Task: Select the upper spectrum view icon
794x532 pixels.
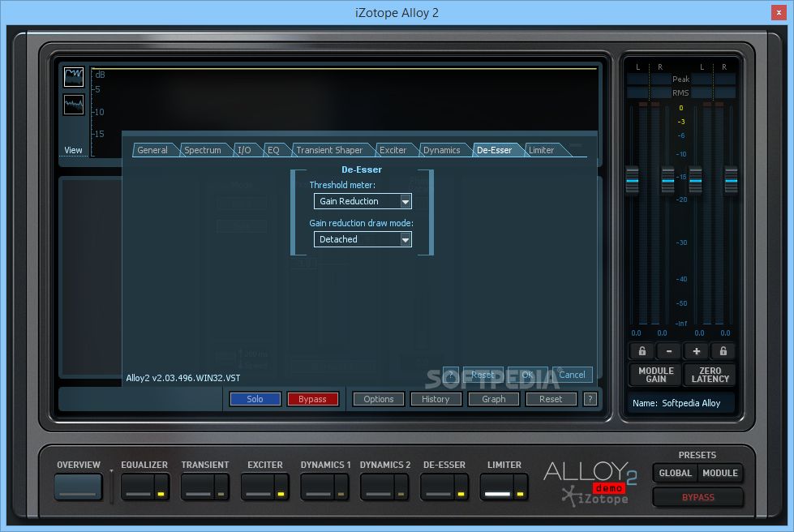Action: (74, 77)
